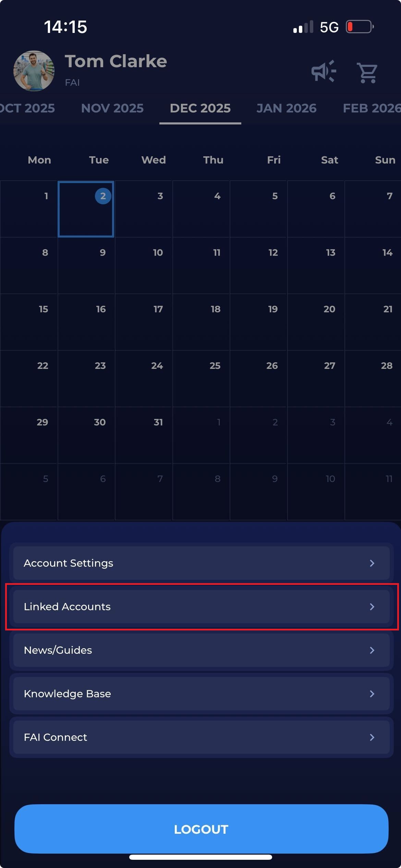The image size is (401, 868).
Task: Open the shopping cart icon
Action: tap(367, 72)
